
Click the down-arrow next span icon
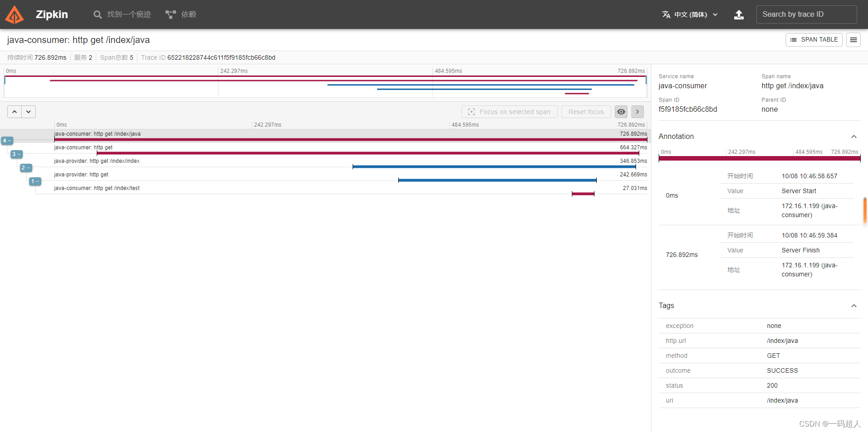click(28, 111)
